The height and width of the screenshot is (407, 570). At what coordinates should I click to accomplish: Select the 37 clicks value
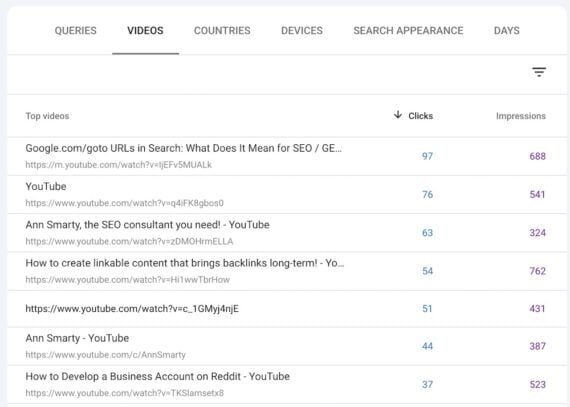(428, 384)
